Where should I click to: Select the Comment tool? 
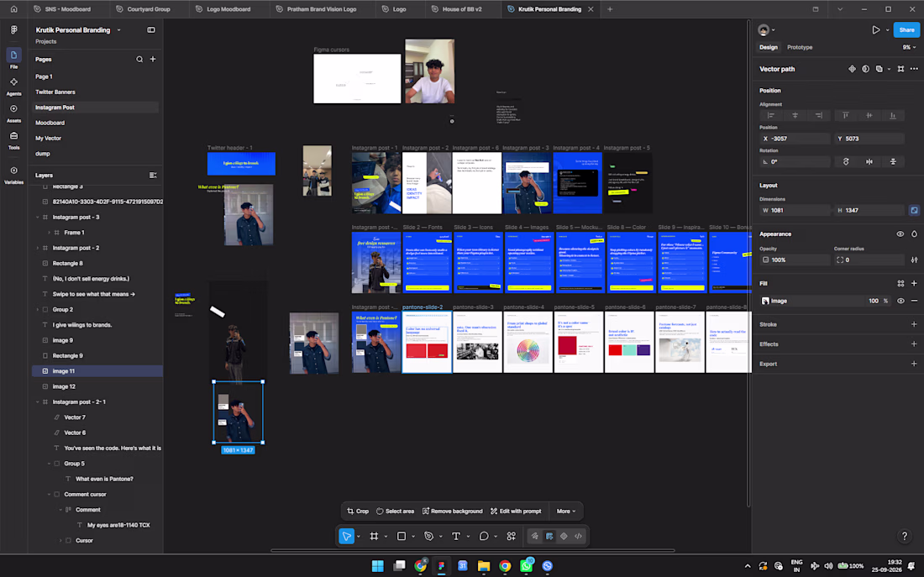pyautogui.click(x=484, y=537)
